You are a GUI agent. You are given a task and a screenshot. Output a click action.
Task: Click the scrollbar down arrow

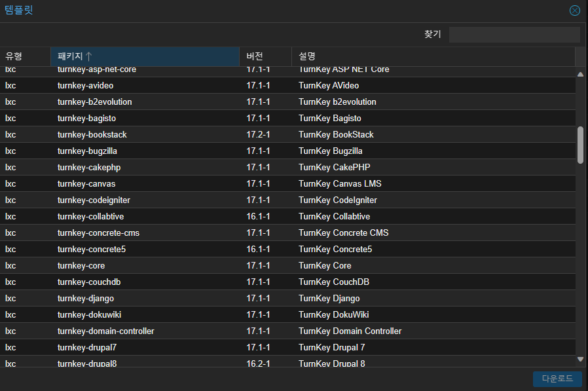pyautogui.click(x=581, y=360)
